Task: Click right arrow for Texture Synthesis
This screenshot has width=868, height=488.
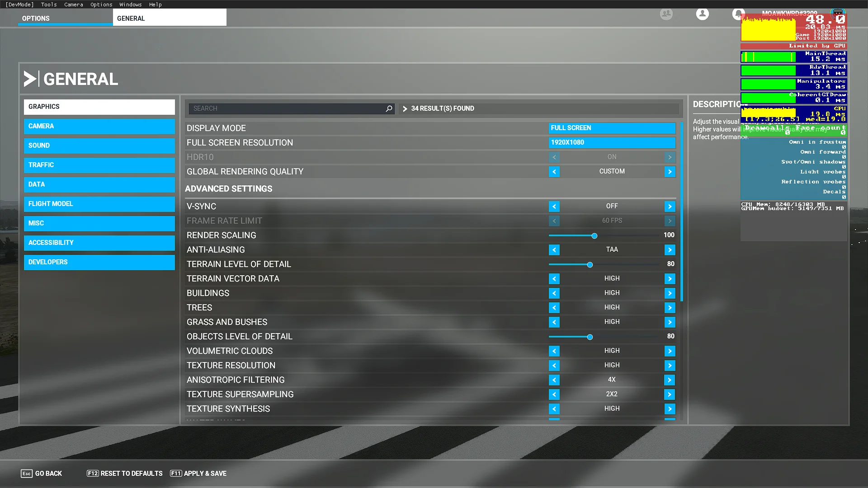Action: (x=670, y=408)
